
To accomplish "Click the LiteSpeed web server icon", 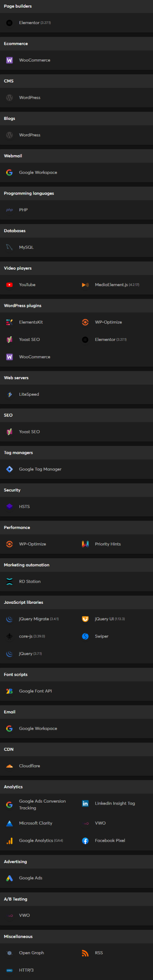I will pos(10,394).
